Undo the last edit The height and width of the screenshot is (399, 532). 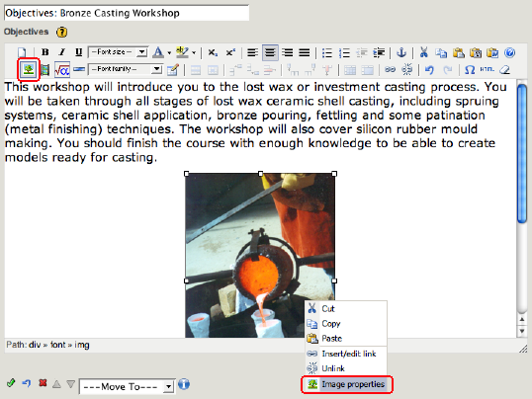pos(429,70)
